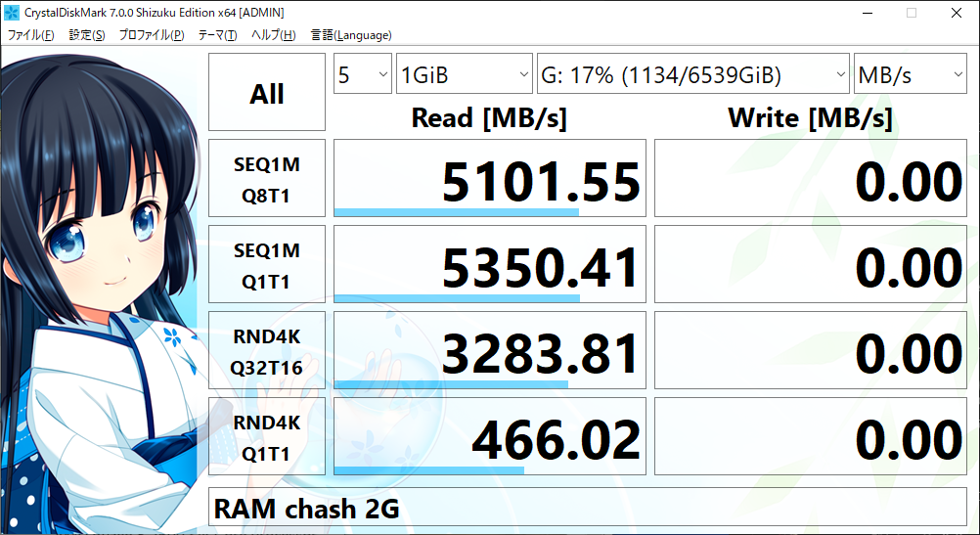This screenshot has height=535, width=980.
Task: Open the test size dropdown showing 1GiB
Action: coord(465,73)
